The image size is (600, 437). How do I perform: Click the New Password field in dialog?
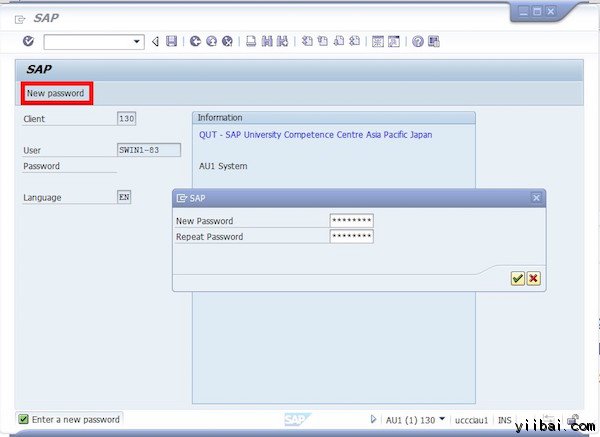pos(351,220)
